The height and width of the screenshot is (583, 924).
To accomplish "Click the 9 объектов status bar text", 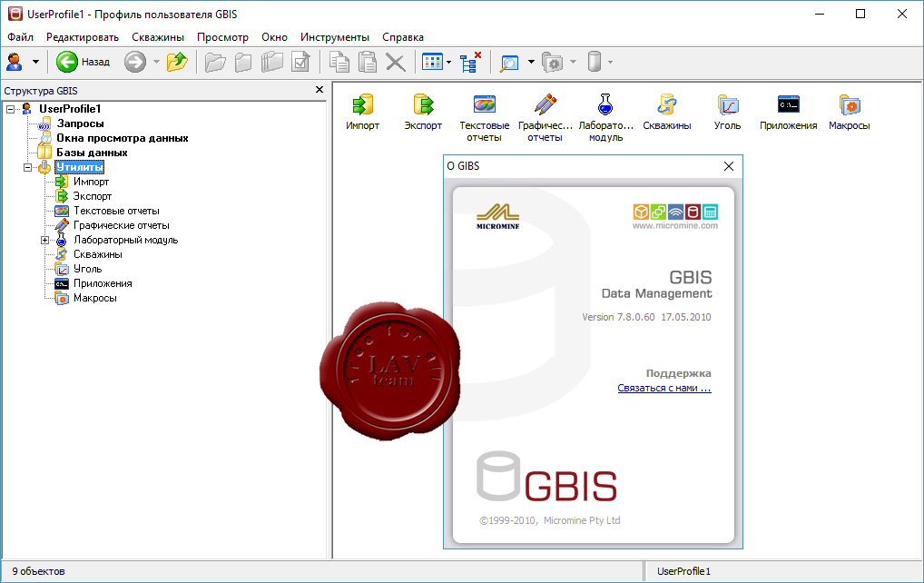I will point(38,571).
